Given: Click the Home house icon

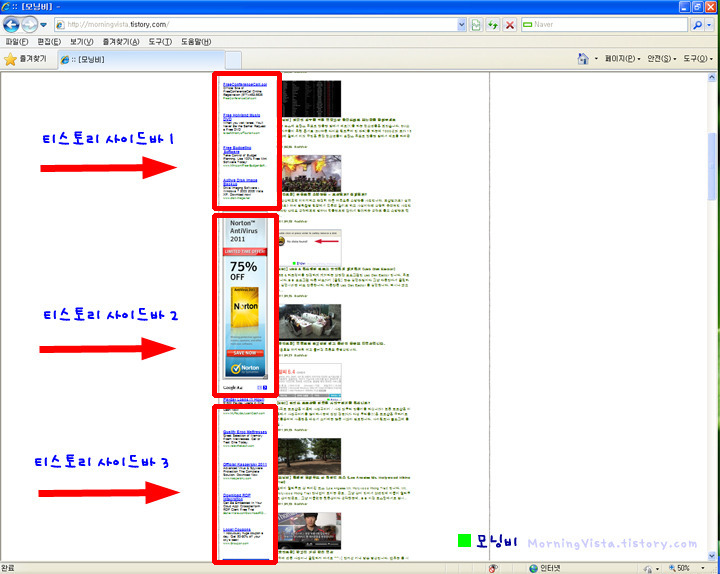Looking at the screenshot, I should click(583, 59).
